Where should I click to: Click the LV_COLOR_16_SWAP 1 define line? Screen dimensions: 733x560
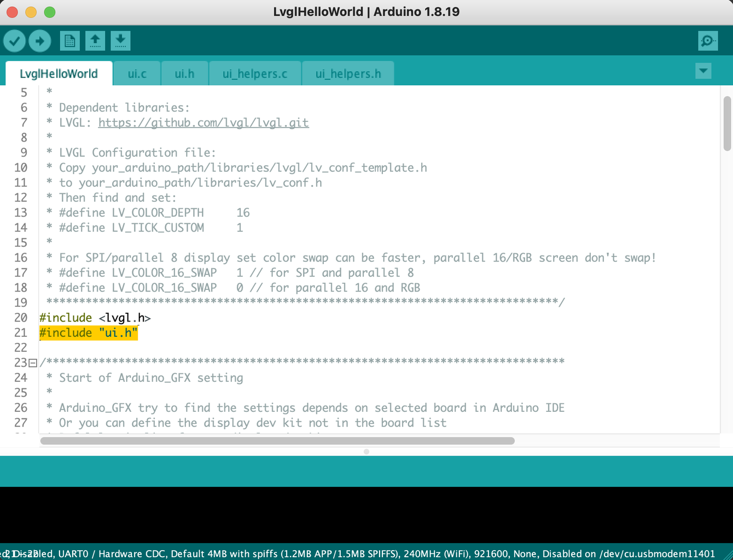pos(236,273)
